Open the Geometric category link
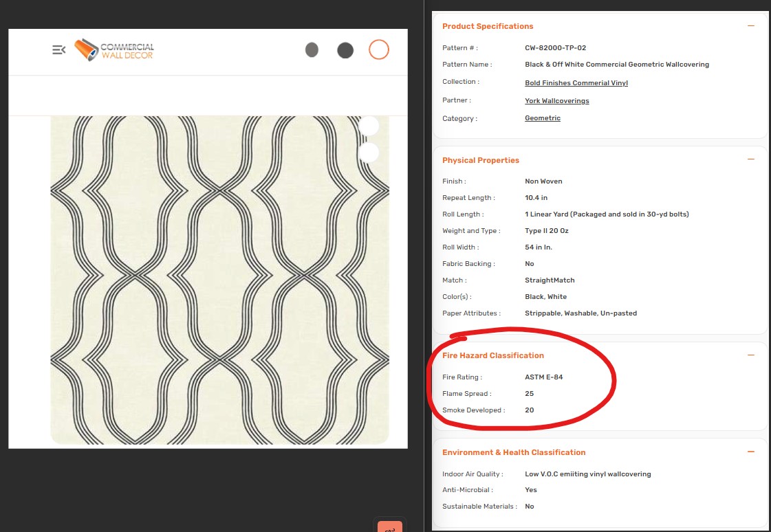 coord(543,118)
